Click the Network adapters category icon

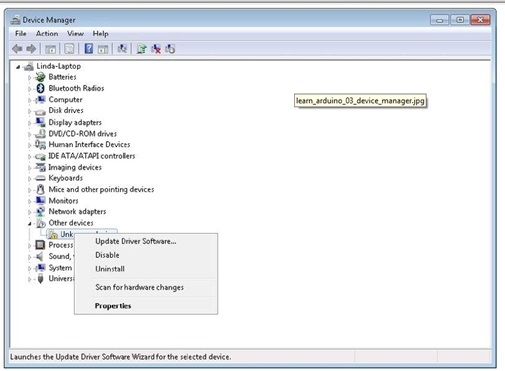point(40,212)
